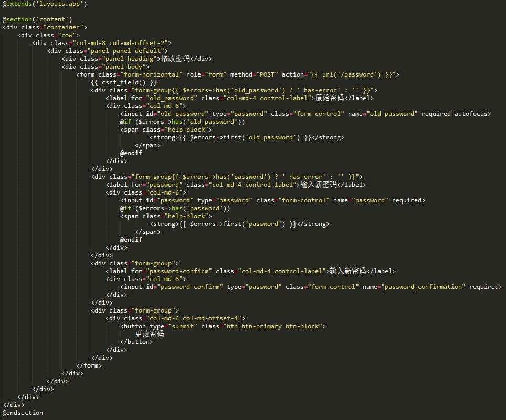Click the $errors->first('password') expression
506x420 pixels.
coord(237,224)
